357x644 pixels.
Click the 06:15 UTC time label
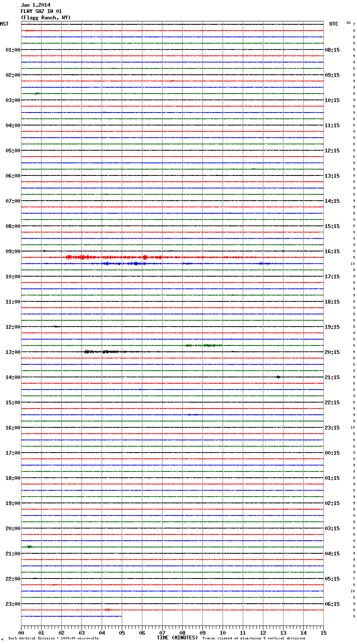[332, 604]
